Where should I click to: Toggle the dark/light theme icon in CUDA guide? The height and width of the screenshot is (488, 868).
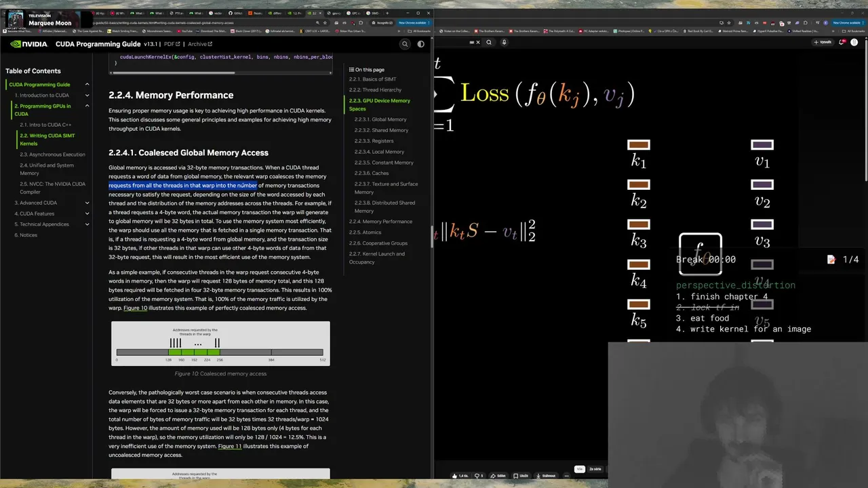(x=421, y=44)
